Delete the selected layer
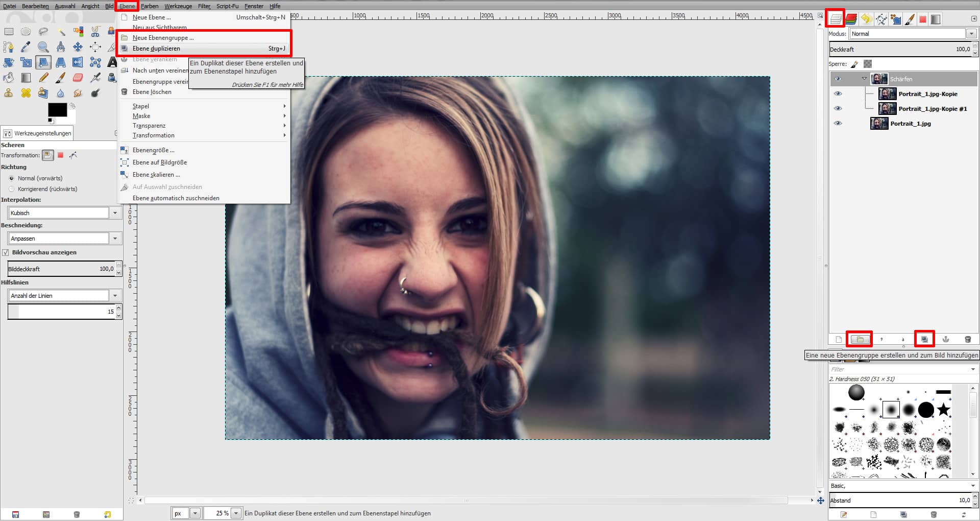This screenshot has width=980, height=521. (967, 339)
